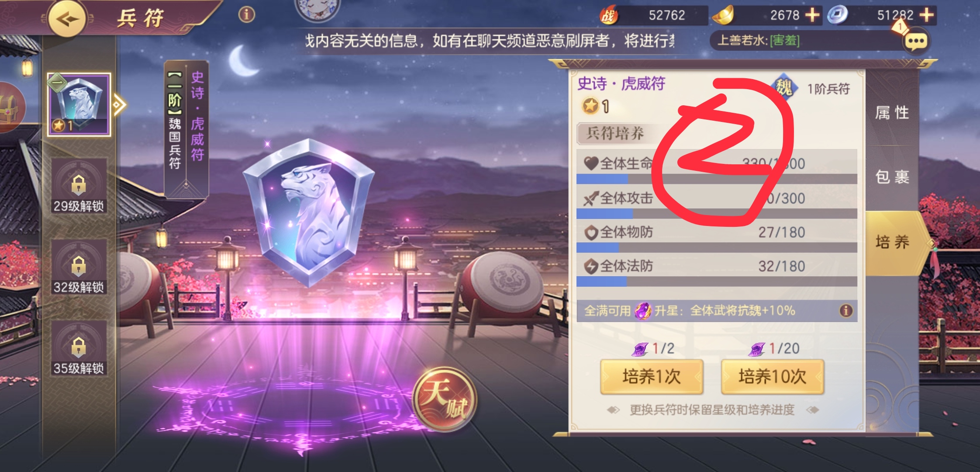980x472 pixels.
Task: Tap the 魏 faction badge icon
Action: tap(784, 88)
